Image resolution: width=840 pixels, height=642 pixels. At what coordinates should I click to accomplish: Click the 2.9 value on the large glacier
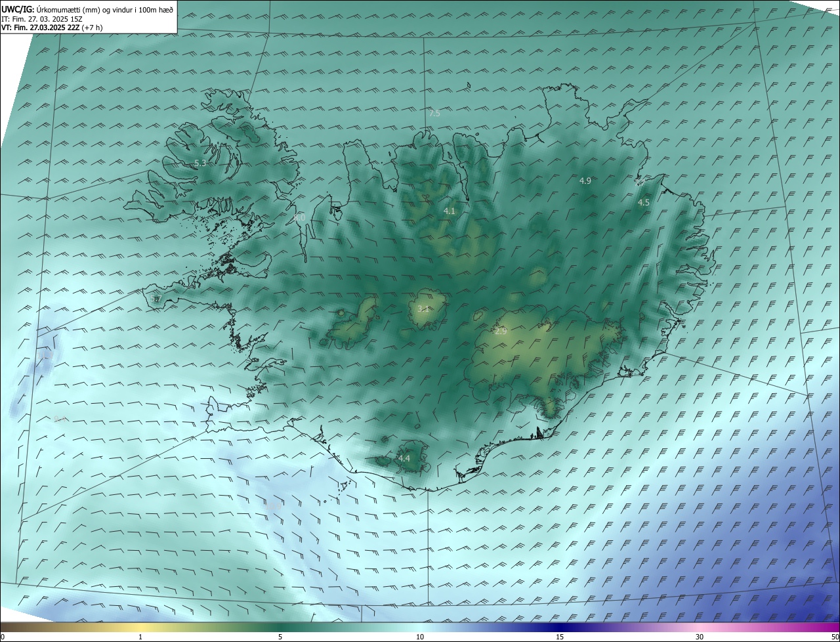pos(501,332)
